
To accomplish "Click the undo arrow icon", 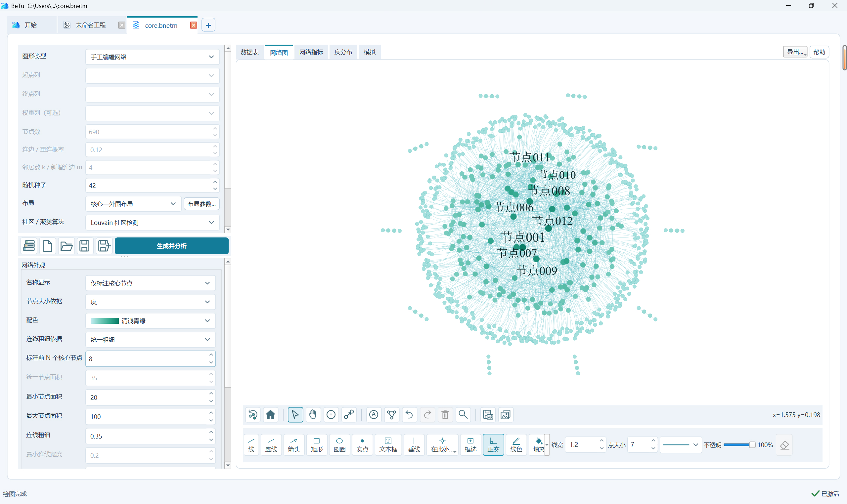I will [x=409, y=415].
